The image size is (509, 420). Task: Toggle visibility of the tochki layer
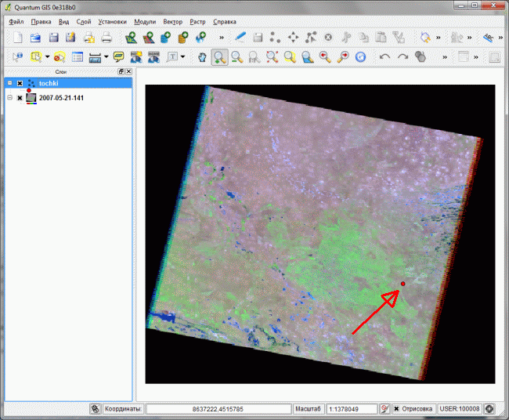pyautogui.click(x=20, y=83)
